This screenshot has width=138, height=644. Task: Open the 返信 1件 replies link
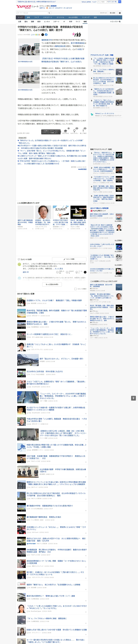click(26, 272)
